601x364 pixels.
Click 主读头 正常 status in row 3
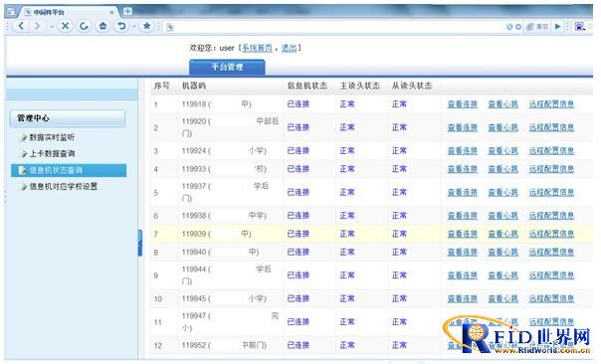347,151
